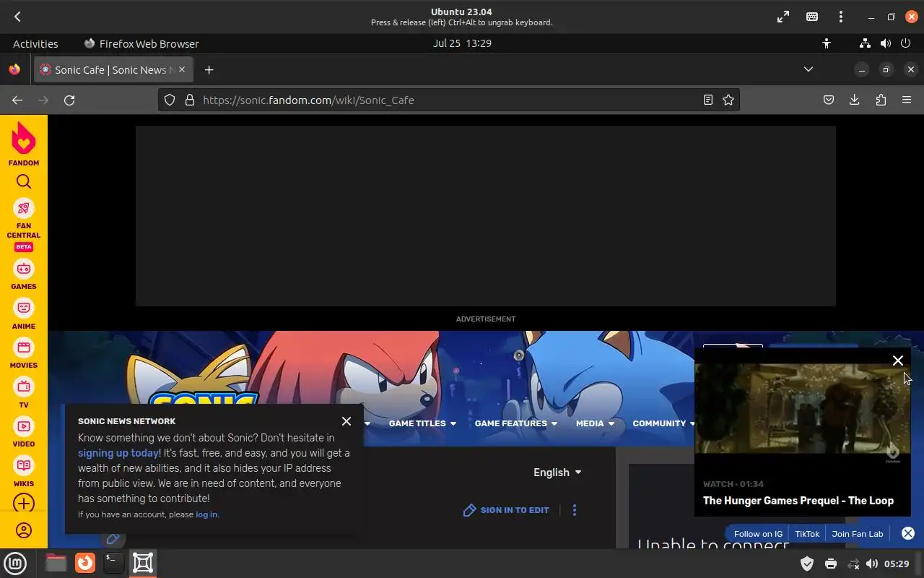Viewport: 924px width, 578px height.
Task: Open the Activities overview
Action: coord(35,43)
